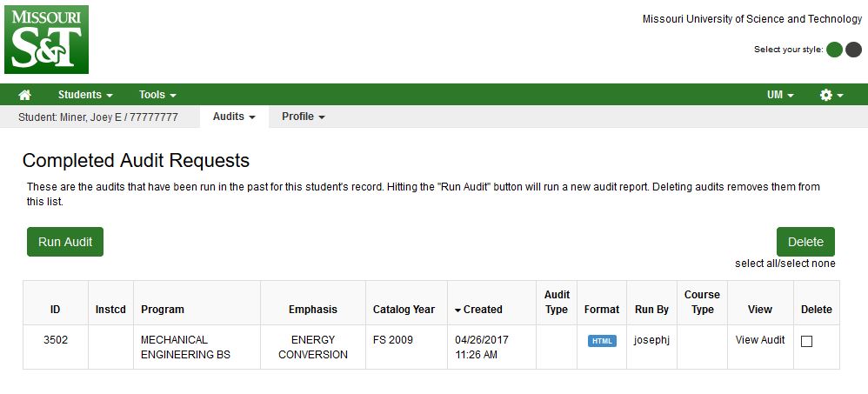Open the Audits tab menu
Screen dimensions: 868x394
click(234, 117)
